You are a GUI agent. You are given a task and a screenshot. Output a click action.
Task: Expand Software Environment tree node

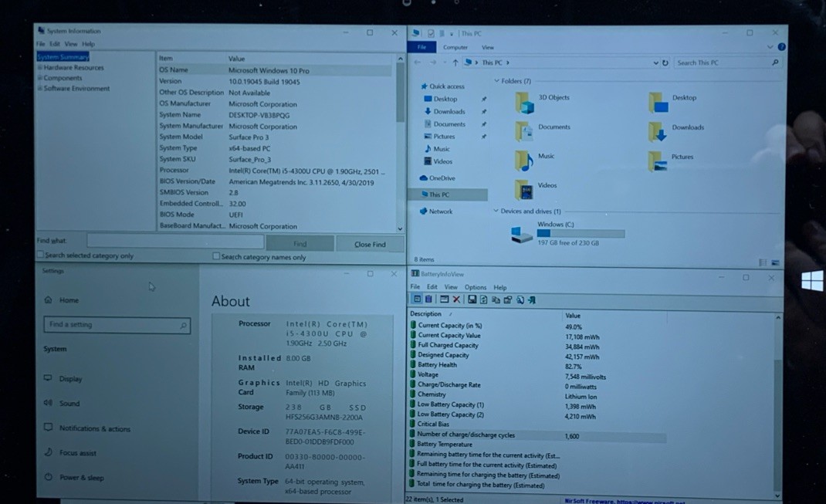[x=39, y=88]
